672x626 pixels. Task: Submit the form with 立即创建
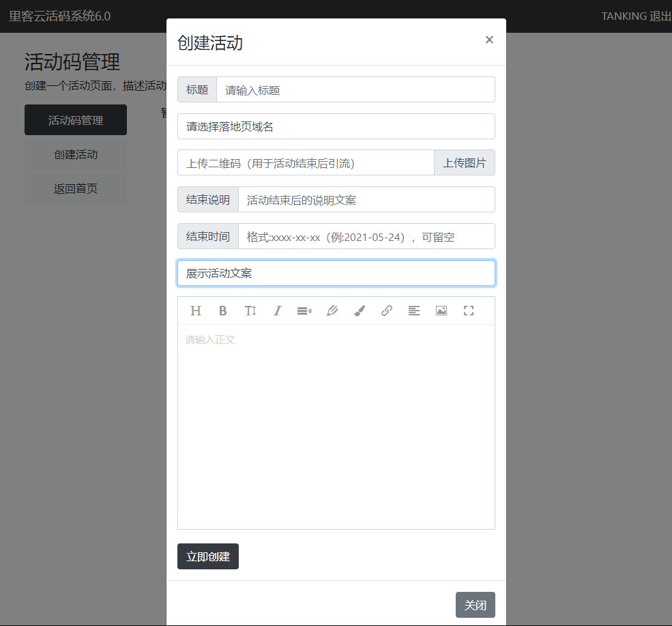pos(208,556)
